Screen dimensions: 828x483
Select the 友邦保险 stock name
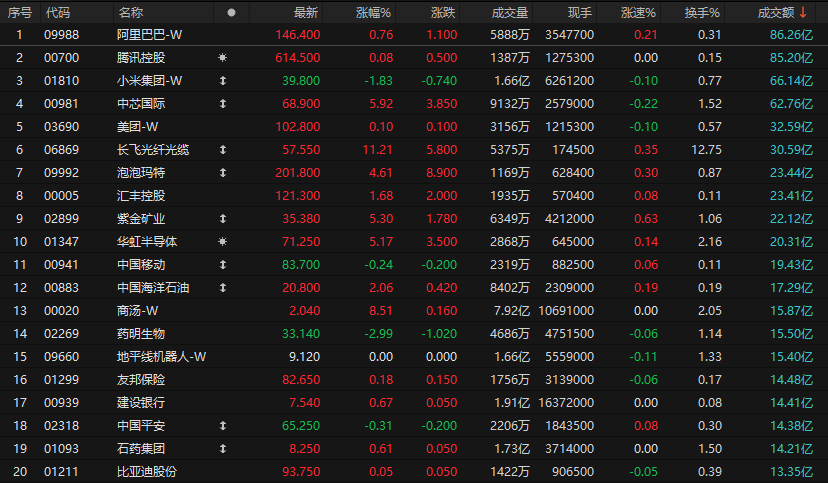coord(141,380)
